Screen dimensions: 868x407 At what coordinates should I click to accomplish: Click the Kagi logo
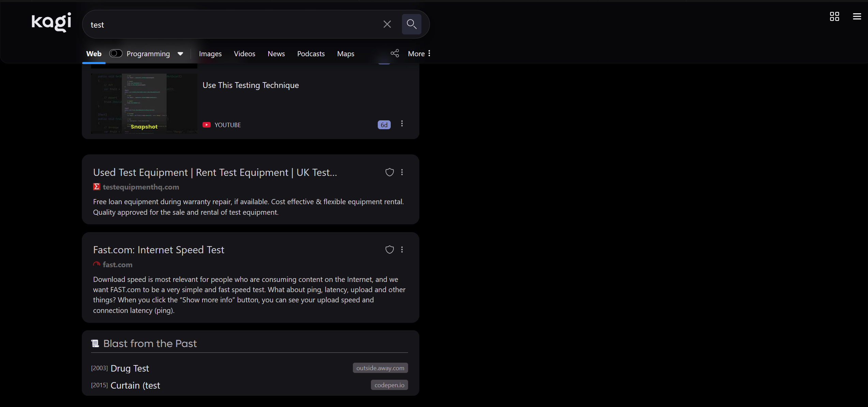coord(51,22)
